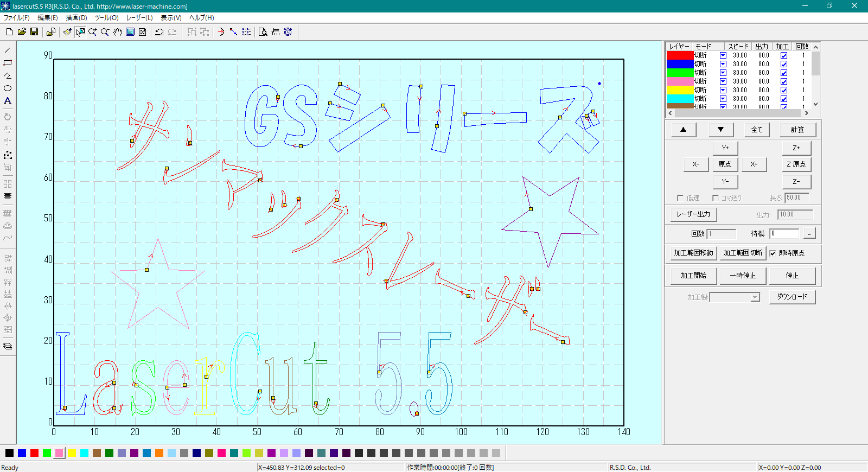Click the 加工開始 start button

click(693, 276)
